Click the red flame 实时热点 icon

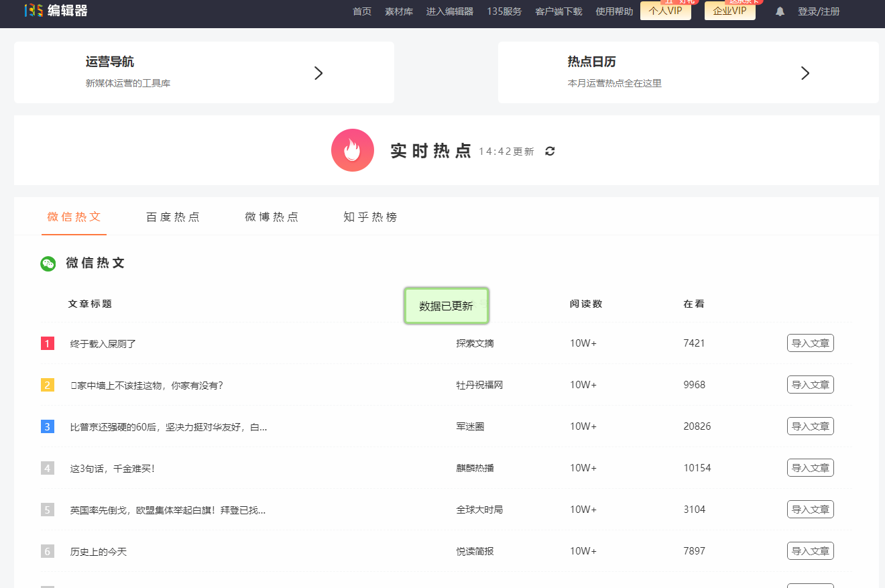(x=353, y=150)
